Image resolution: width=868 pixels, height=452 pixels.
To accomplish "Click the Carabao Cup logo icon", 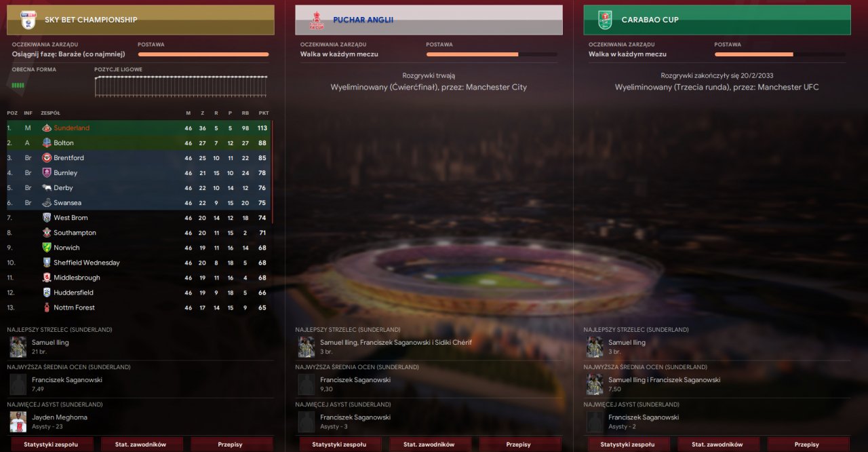I will tap(605, 20).
